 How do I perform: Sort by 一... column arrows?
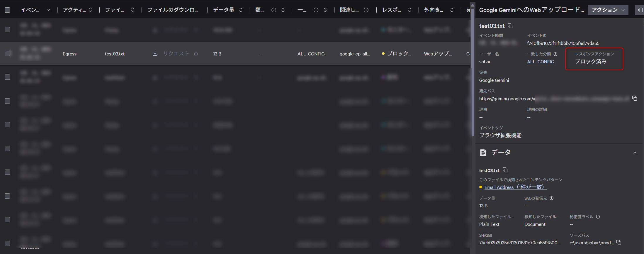click(325, 10)
